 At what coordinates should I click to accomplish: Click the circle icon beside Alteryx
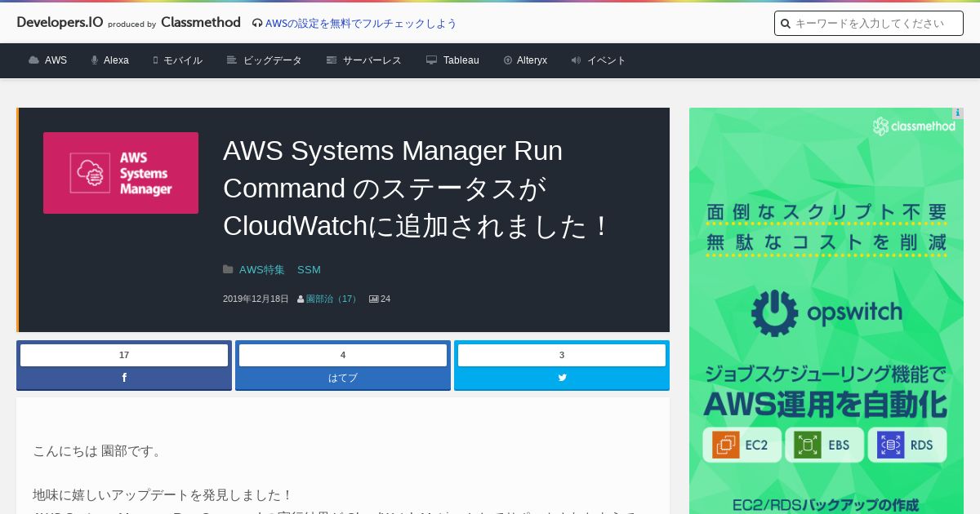coord(508,60)
